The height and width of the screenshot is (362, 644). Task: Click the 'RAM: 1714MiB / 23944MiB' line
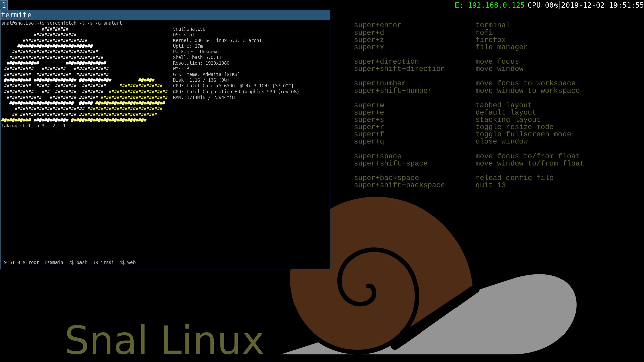204,97
